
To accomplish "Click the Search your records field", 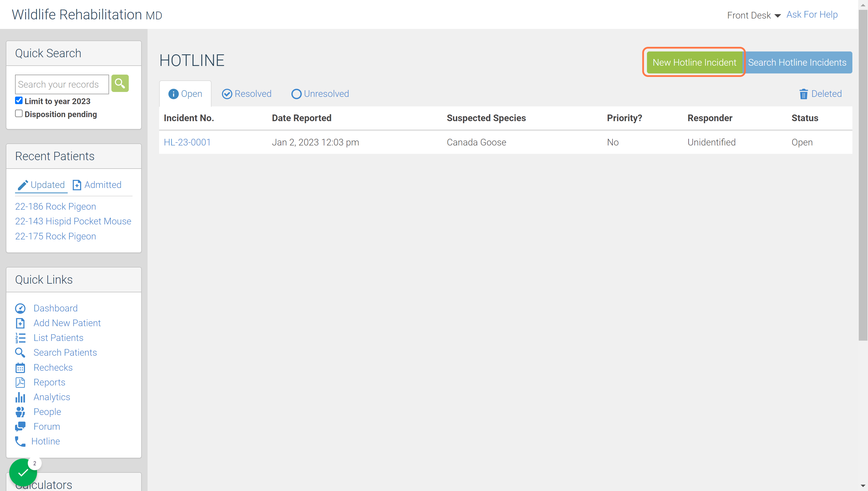I will (62, 84).
